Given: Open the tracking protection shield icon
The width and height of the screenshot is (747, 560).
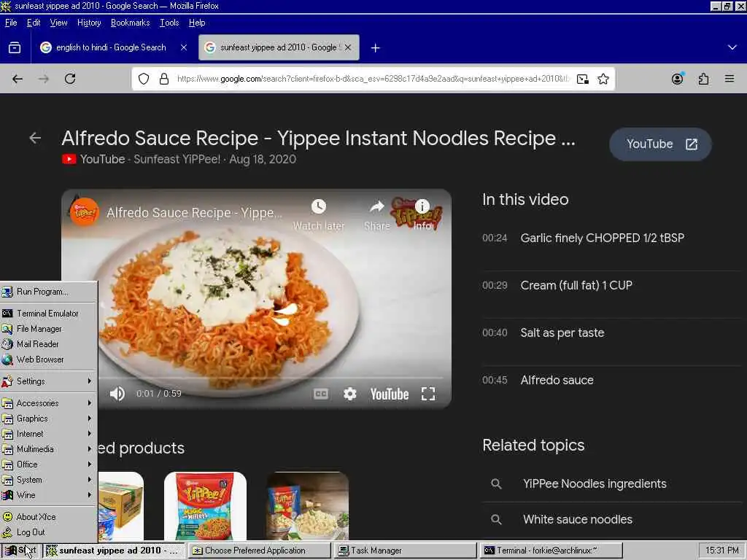Looking at the screenshot, I should pyautogui.click(x=144, y=79).
